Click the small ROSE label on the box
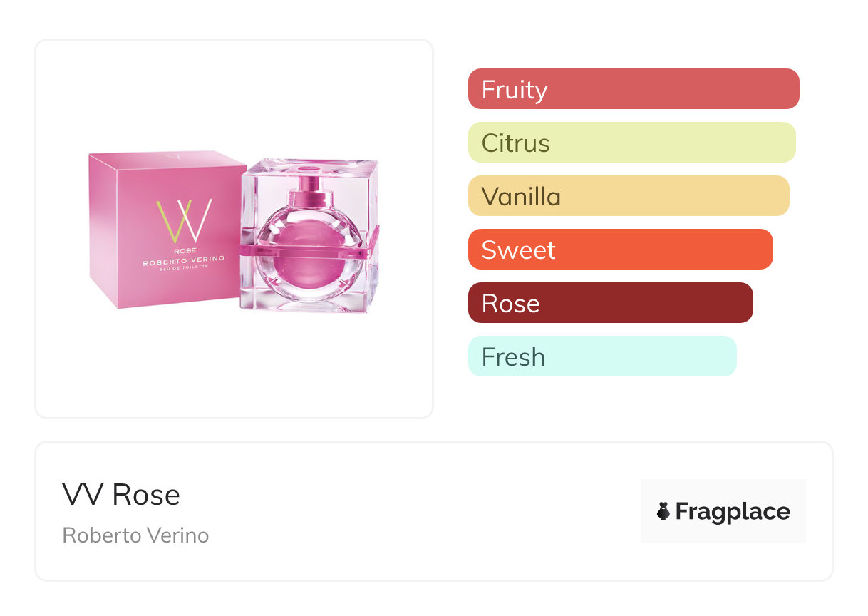This screenshot has height=616, width=868. point(184,251)
